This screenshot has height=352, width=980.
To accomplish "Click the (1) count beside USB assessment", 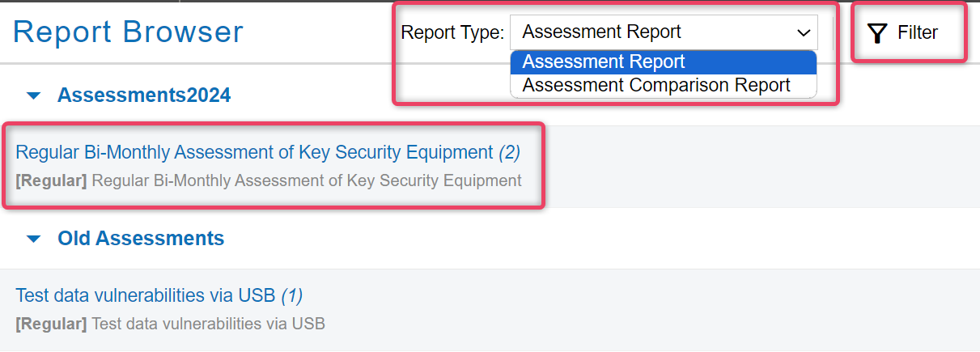I will [292, 295].
